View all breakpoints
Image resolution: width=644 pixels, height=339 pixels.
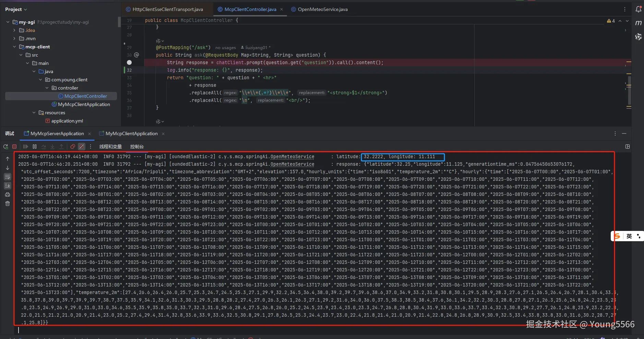pyautogui.click(x=73, y=147)
